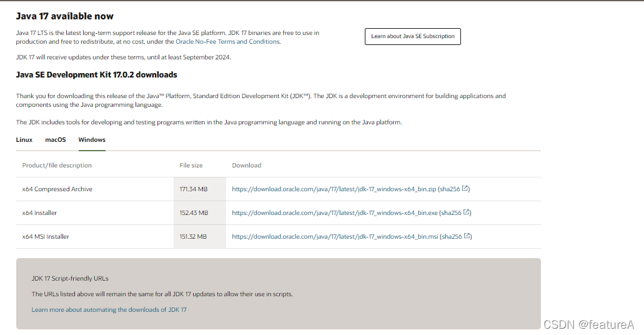Screen dimensions: 644x335
Task: Switch to the macOS tab
Action: tap(56, 140)
